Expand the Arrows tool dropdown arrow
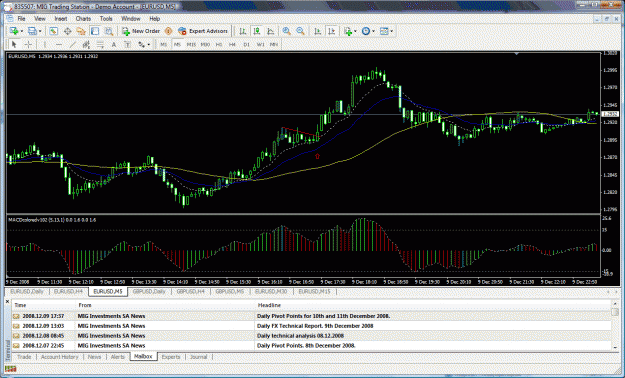Image resolution: width=625 pixels, height=378 pixels. [149, 45]
